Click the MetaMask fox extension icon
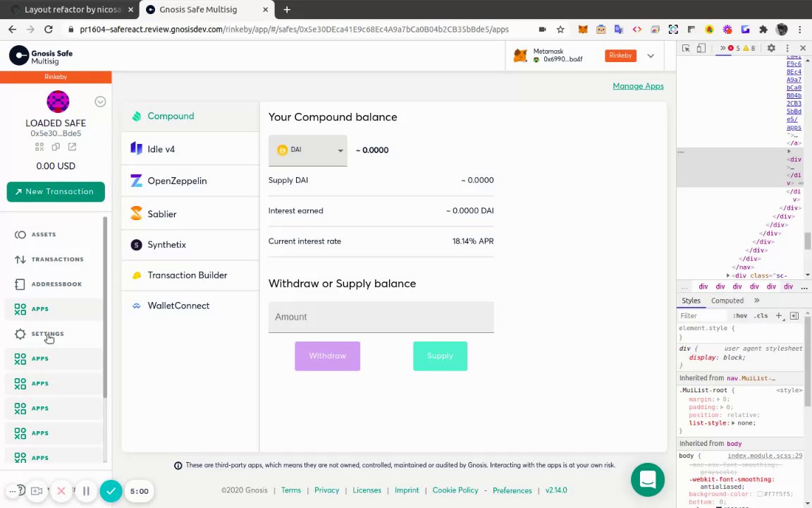This screenshot has width=812, height=508. point(583,30)
